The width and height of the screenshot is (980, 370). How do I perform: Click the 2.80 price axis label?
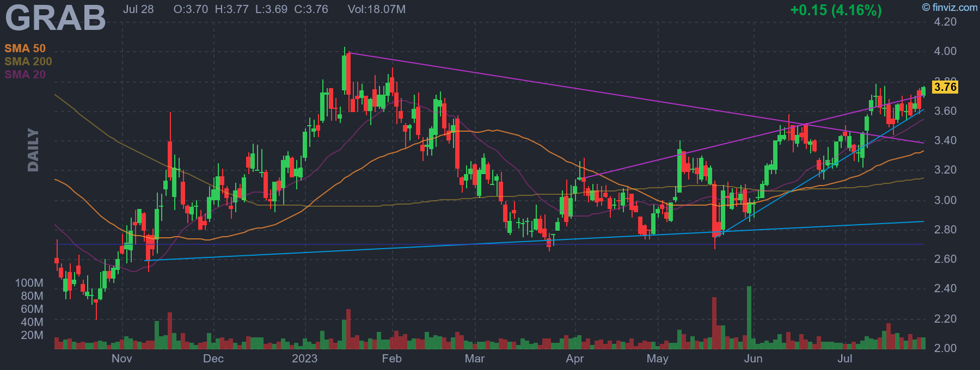point(945,230)
